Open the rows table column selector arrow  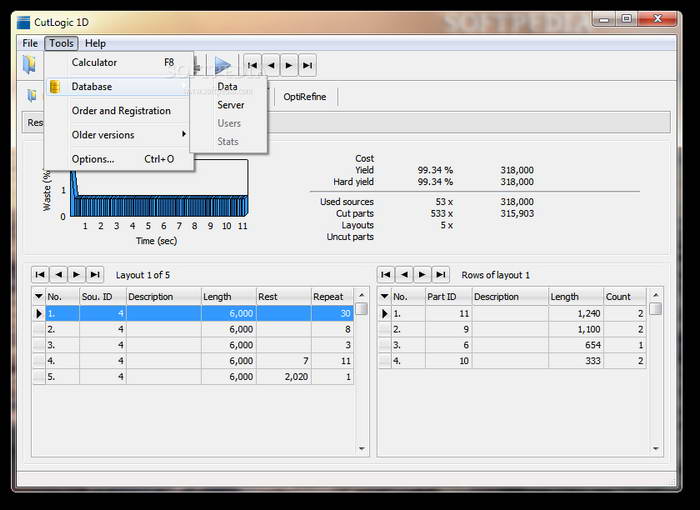point(385,296)
